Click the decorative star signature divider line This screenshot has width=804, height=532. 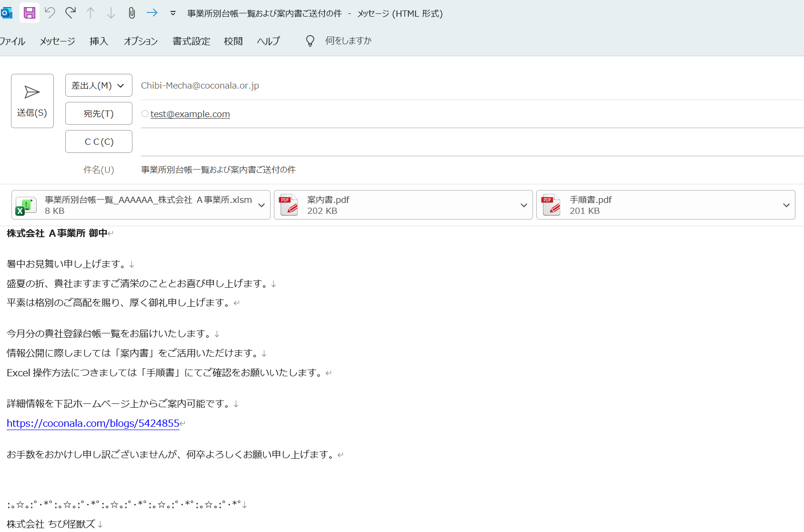(x=124, y=504)
